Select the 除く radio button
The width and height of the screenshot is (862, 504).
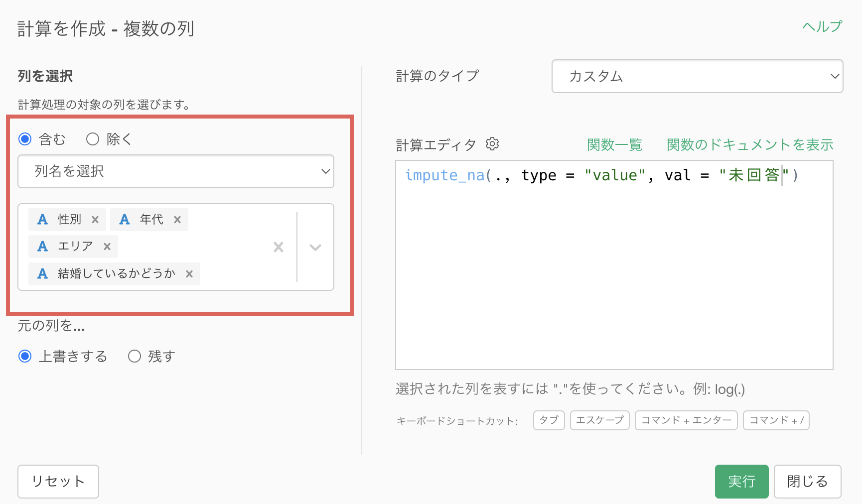click(93, 139)
